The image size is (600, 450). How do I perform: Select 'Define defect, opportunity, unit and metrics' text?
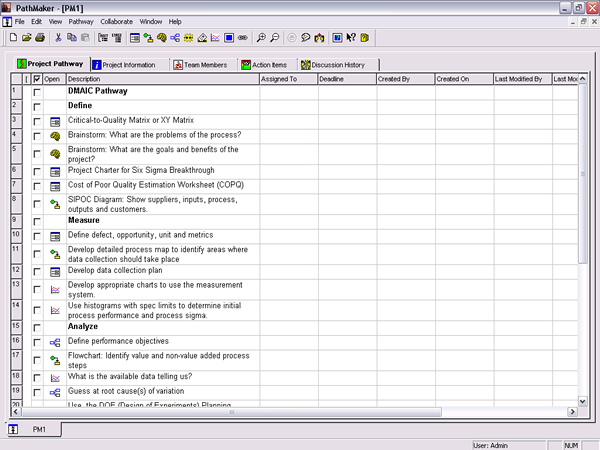[140, 235]
